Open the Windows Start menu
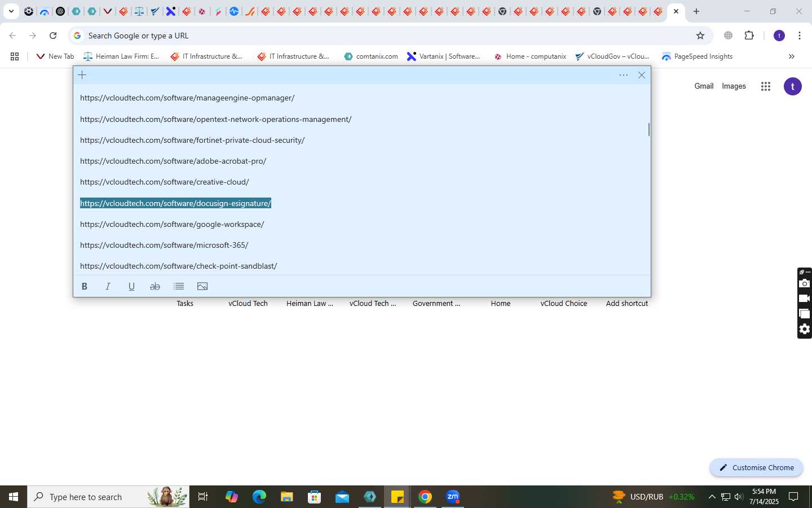 click(x=14, y=497)
